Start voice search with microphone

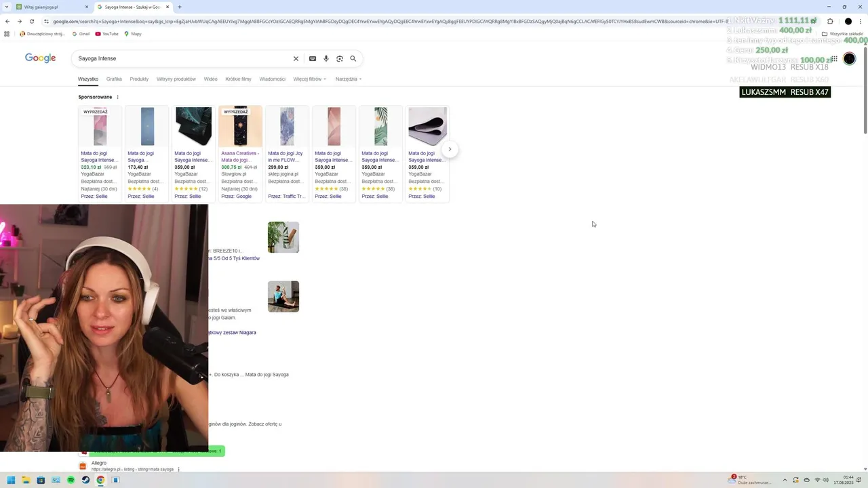tap(326, 59)
